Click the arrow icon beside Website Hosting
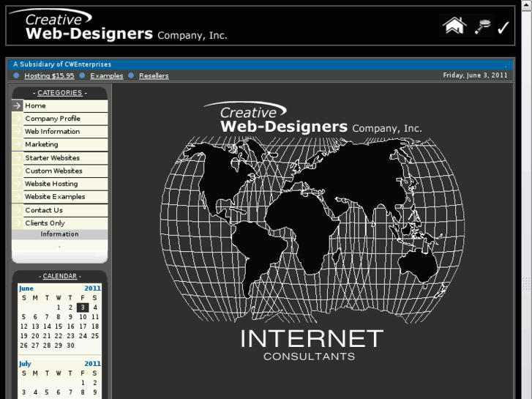532x399 pixels. (18, 184)
